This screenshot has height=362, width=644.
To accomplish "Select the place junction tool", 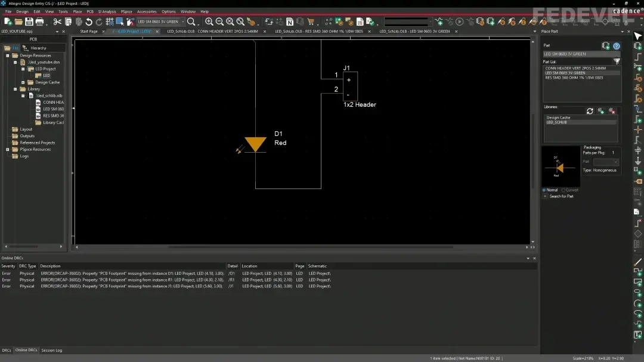I will 638,129.
